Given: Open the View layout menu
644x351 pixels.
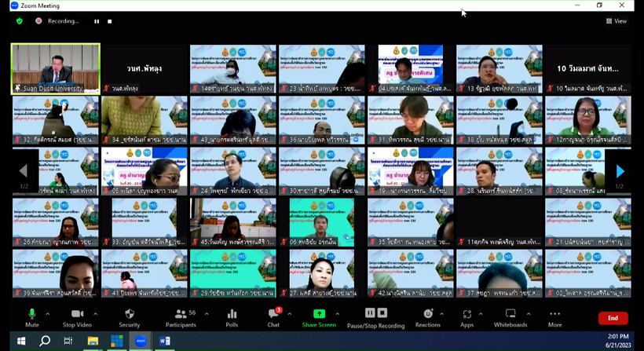Looking at the screenshot, I should click(x=616, y=21).
